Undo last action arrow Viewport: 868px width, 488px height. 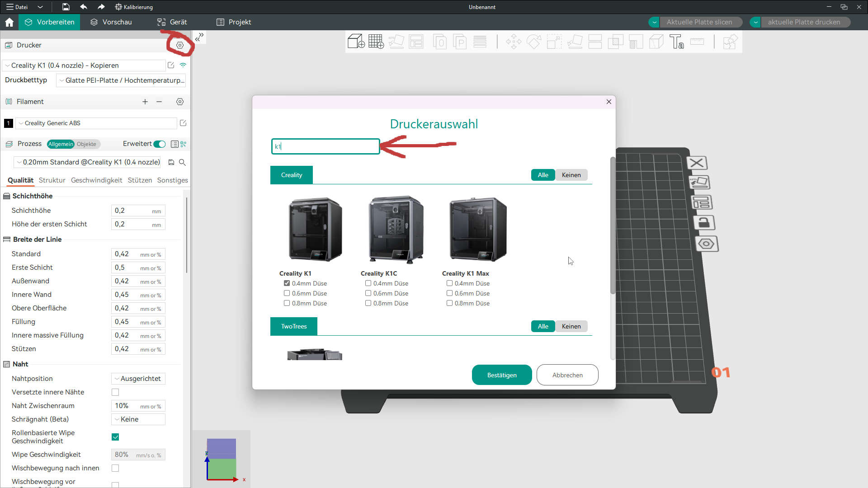click(84, 7)
